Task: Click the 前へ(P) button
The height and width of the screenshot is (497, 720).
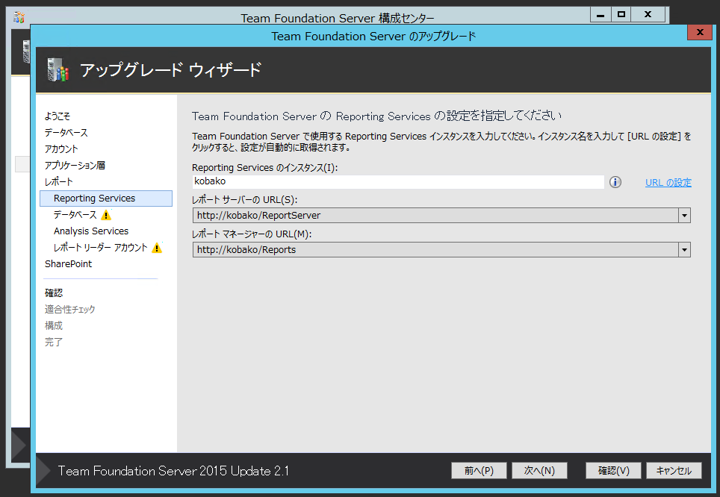Action: pos(479,471)
